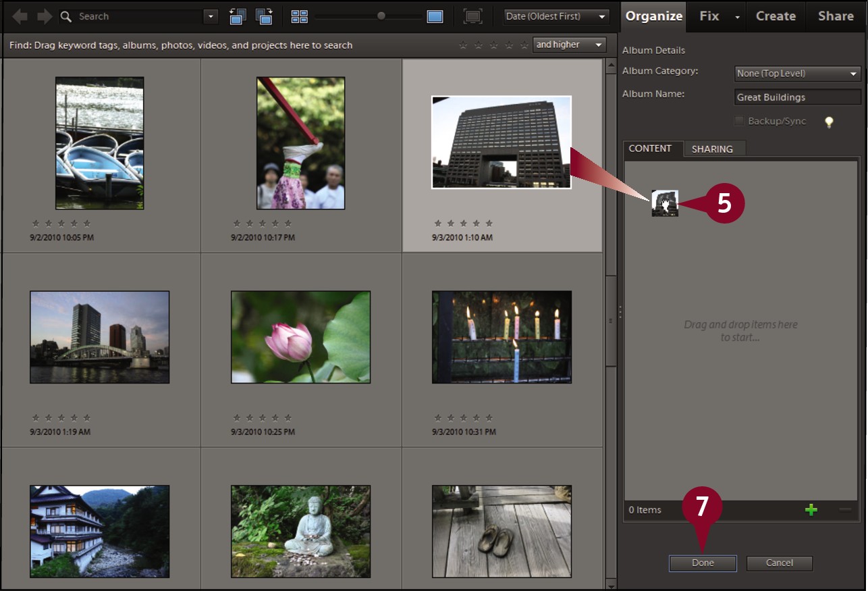Screen dimensions: 868x591
Task: Go forward with the right arrow
Action: point(45,16)
